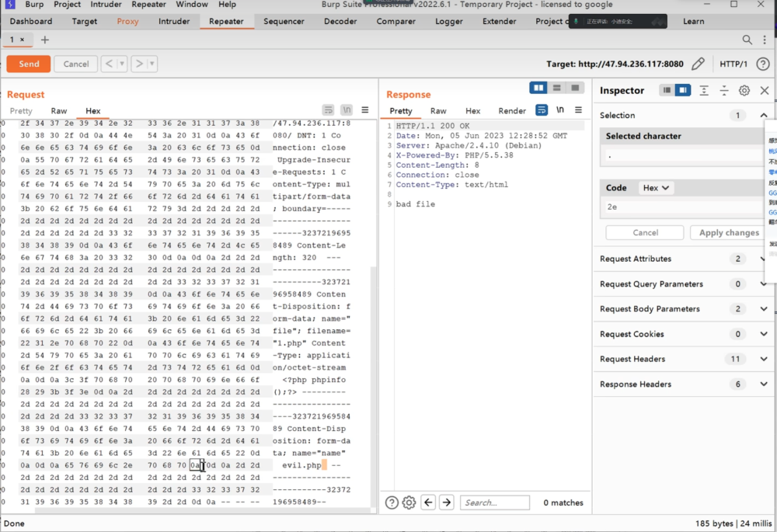This screenshot has width=777, height=532.
Task: Open the Logger tab
Action: (449, 21)
